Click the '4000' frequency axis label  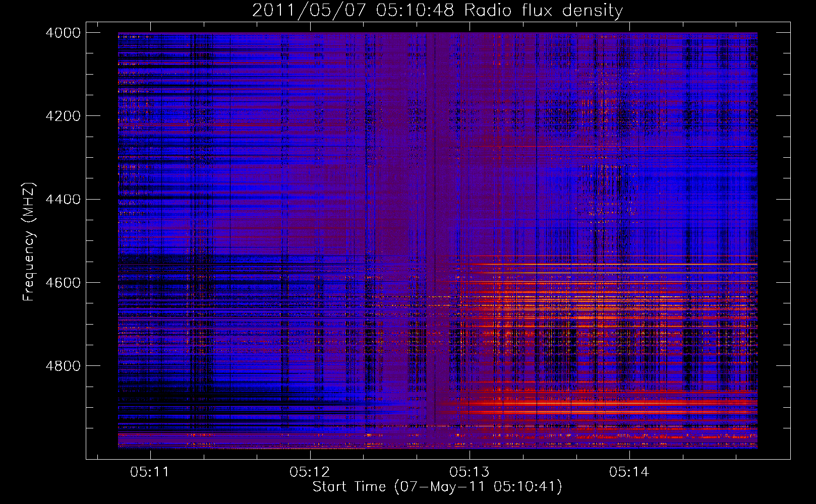(x=63, y=33)
